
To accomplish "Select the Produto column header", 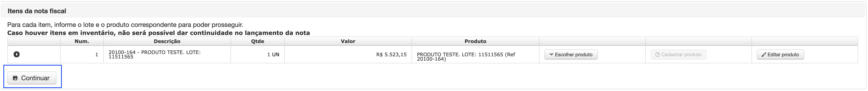I will pyautogui.click(x=476, y=41).
